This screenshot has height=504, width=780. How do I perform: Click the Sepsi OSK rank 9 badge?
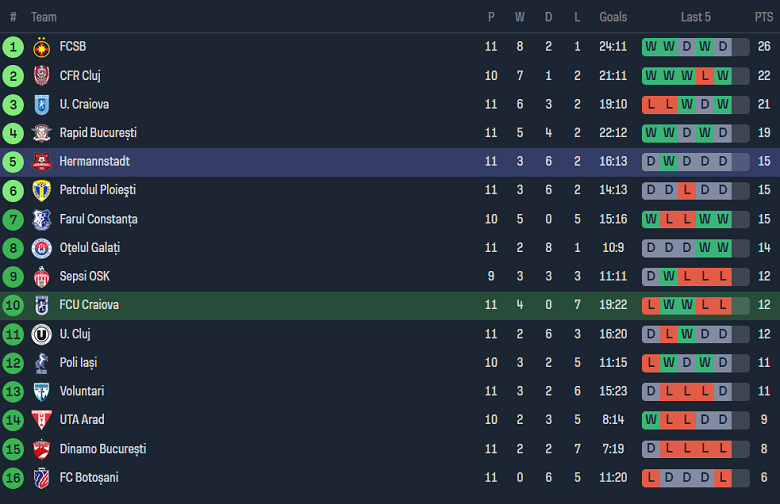13,277
